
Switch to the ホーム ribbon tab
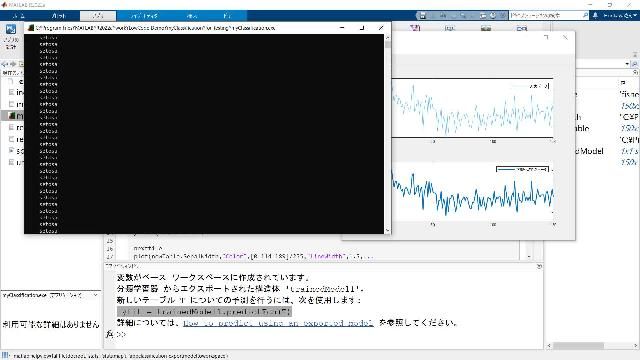[18, 16]
